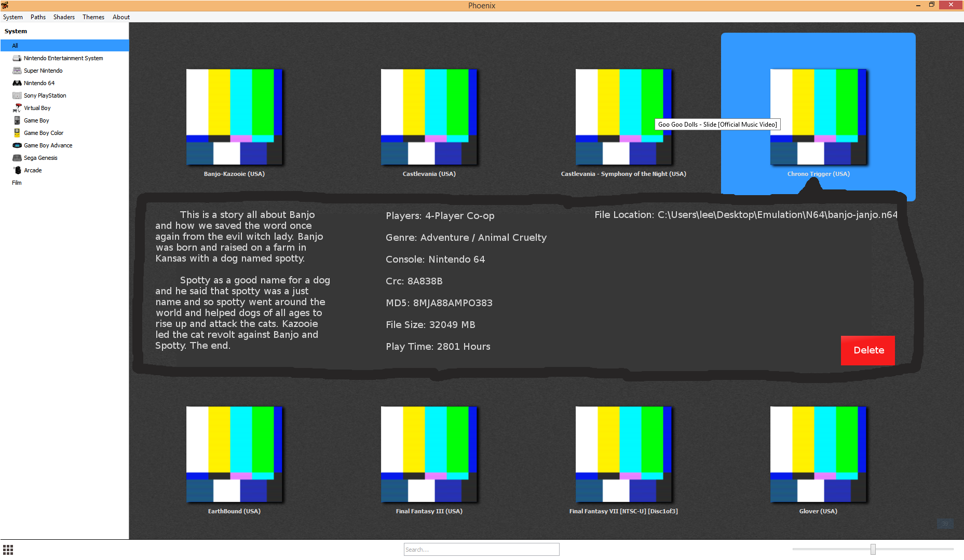Click the Game Boy handheld icon
The image size is (964, 560).
[17, 120]
